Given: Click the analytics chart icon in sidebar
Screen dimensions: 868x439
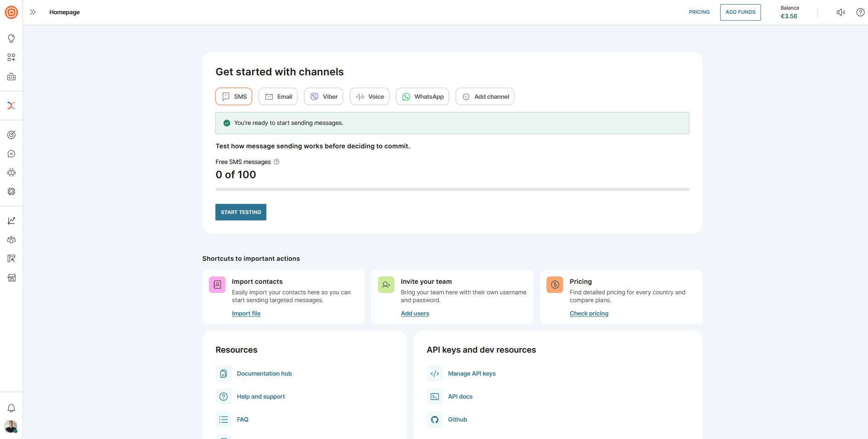Looking at the screenshot, I should tap(11, 221).
